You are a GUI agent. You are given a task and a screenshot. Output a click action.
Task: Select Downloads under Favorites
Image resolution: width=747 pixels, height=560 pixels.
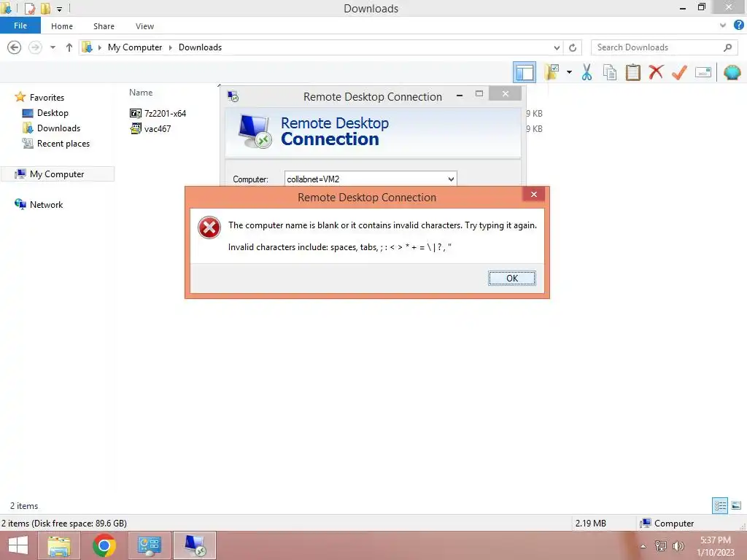pyautogui.click(x=58, y=128)
